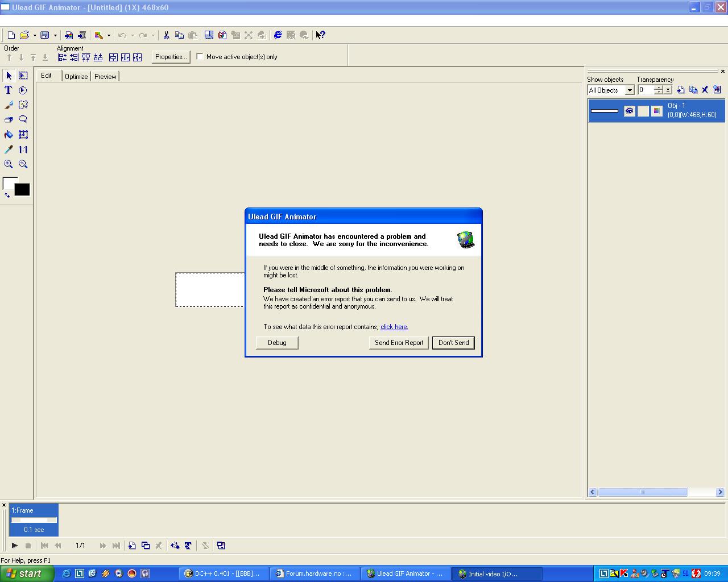Click the New document icon
The width and height of the screenshot is (728, 582).
point(11,35)
